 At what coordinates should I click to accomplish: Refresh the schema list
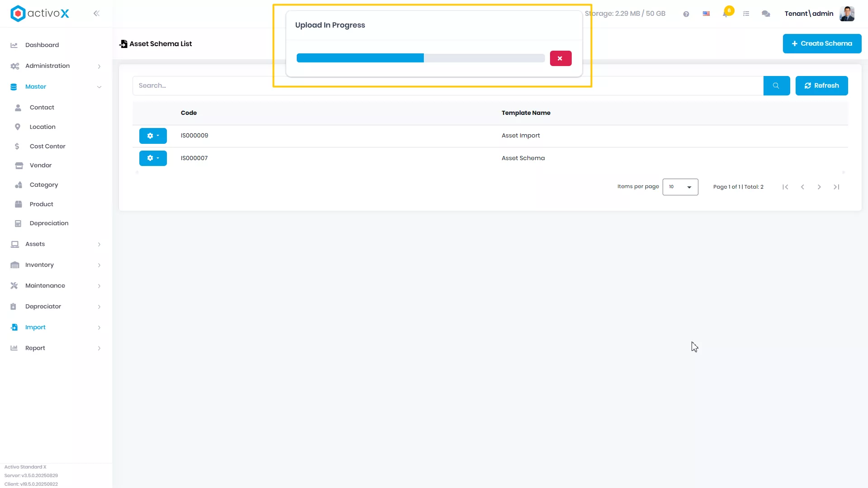click(821, 85)
